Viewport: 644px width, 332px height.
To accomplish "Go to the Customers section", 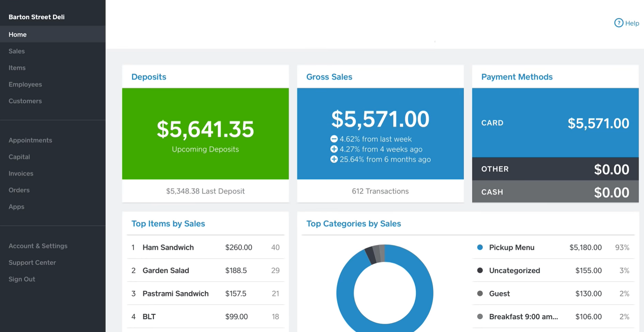I will [25, 101].
